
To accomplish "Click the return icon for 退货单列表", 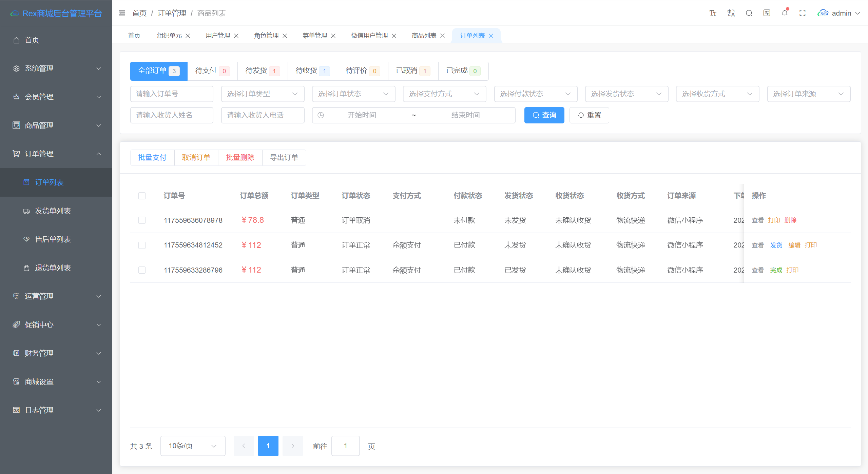I will coord(26,268).
